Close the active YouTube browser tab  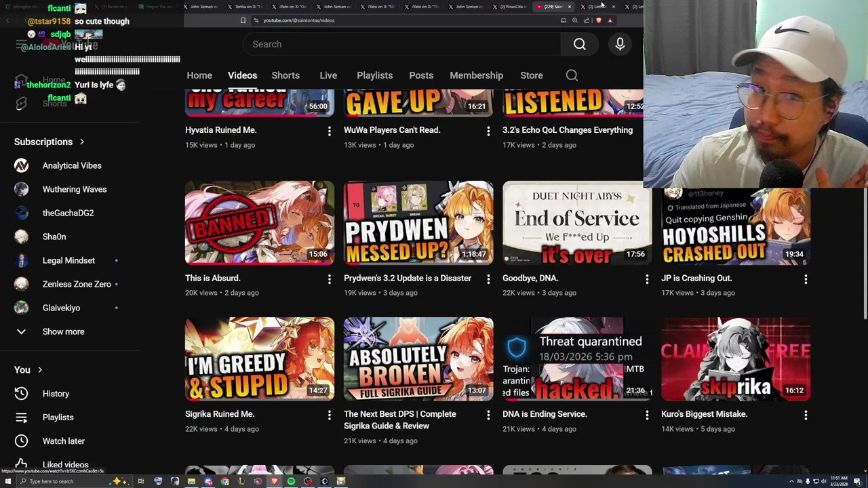tap(570, 7)
